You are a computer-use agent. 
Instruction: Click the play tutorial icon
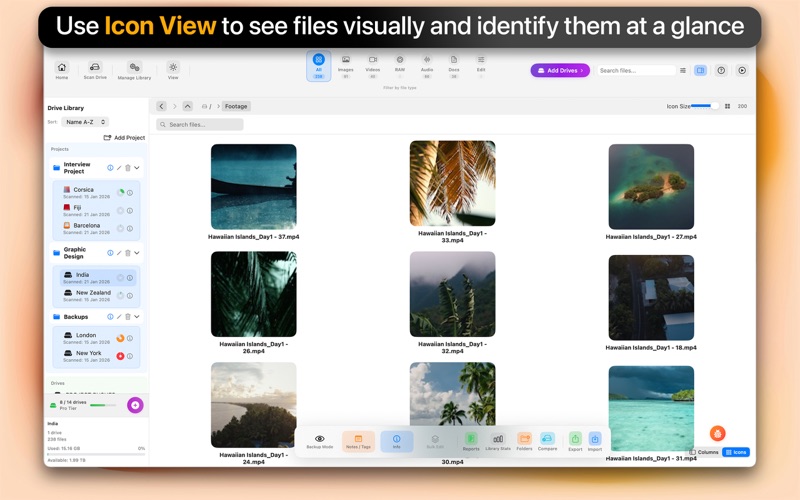742,70
